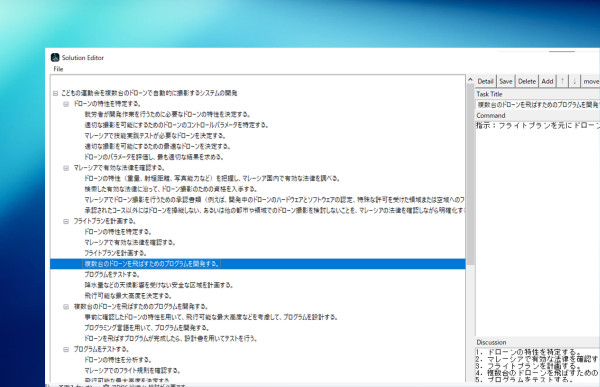
Task: Click the scrollbar up arrow in tree panel
Action: click(x=470, y=80)
